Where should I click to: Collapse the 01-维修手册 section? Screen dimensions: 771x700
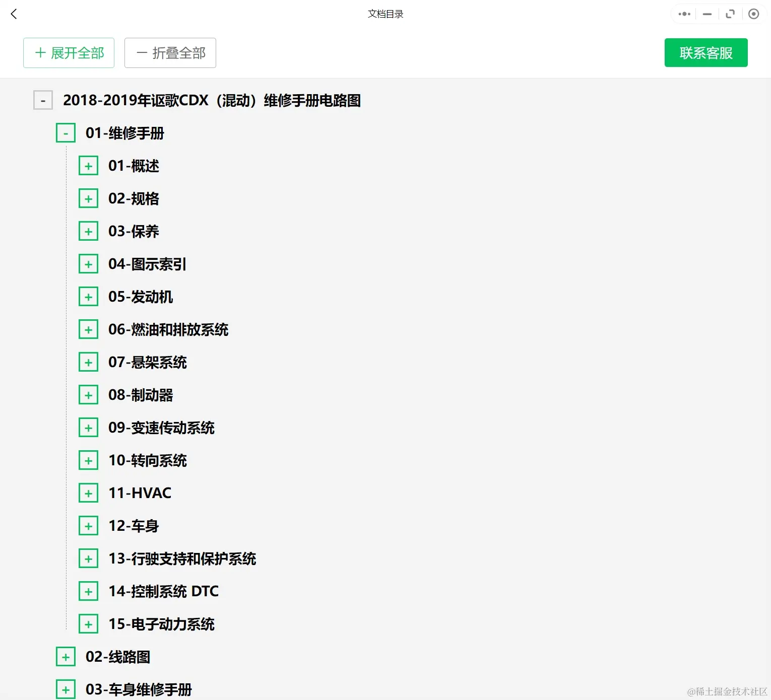tap(66, 133)
